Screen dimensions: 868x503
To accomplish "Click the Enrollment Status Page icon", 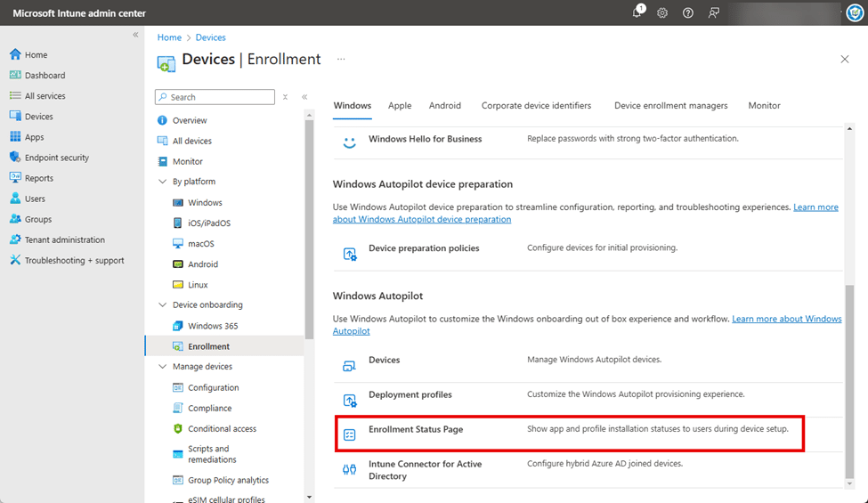I will 350,434.
